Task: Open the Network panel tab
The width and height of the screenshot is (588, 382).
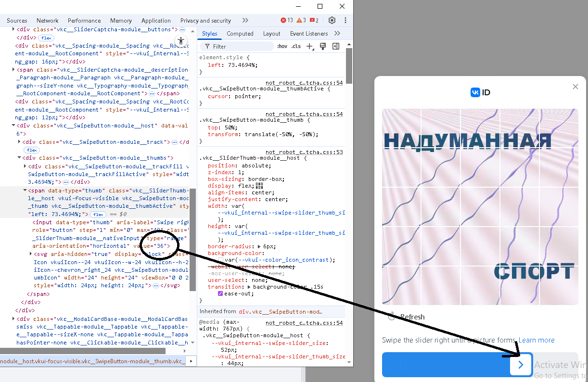Action: point(48,20)
